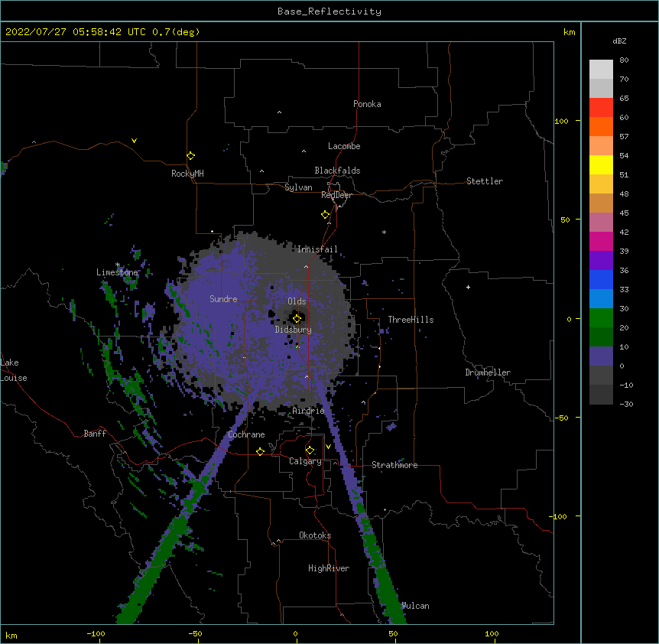Select the Stettler label
This screenshot has height=644, width=659.
tap(485, 181)
